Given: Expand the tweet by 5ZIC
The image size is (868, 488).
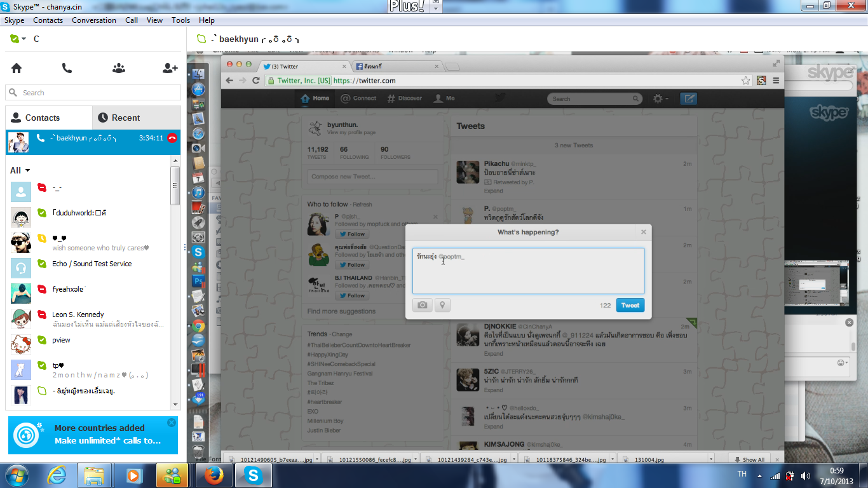Looking at the screenshot, I should coord(493,390).
